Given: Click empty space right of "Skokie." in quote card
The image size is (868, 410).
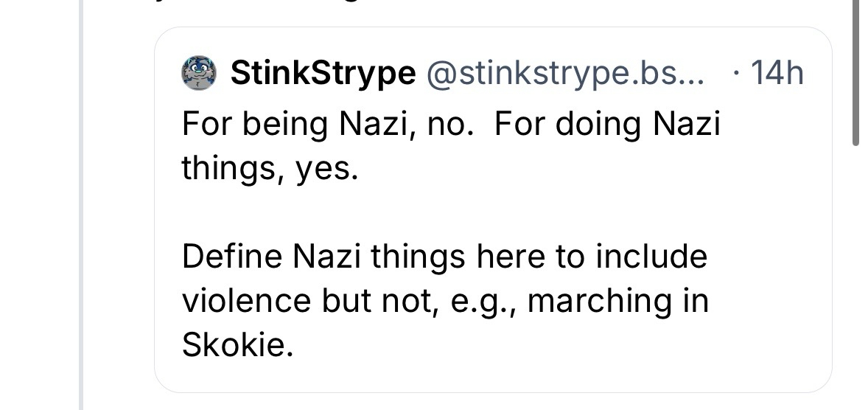Looking at the screenshot, I should (553, 345).
